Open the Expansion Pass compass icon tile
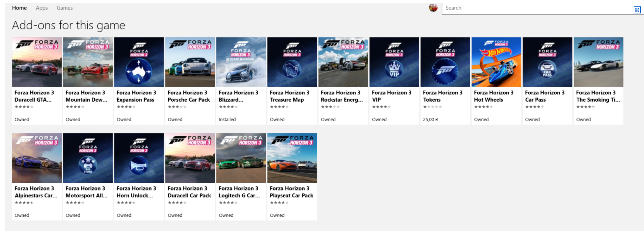The image size is (644, 231). coord(139,62)
